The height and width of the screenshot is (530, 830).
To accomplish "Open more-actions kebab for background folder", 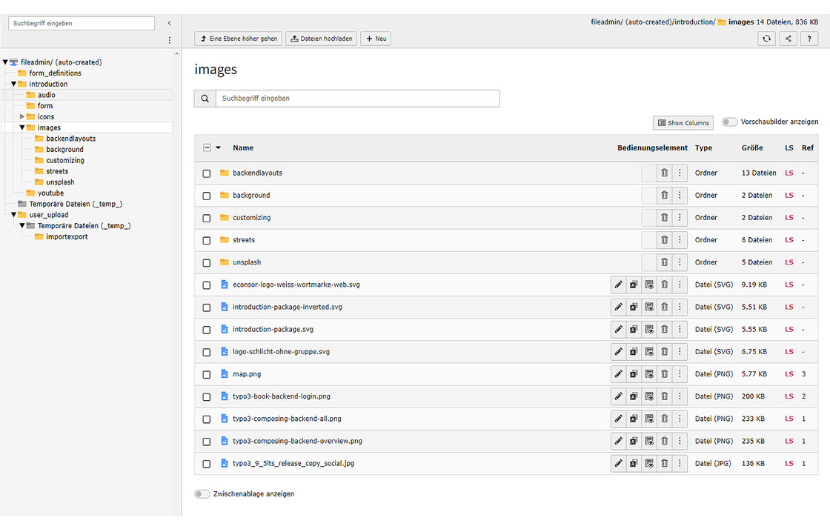I will coord(680,195).
